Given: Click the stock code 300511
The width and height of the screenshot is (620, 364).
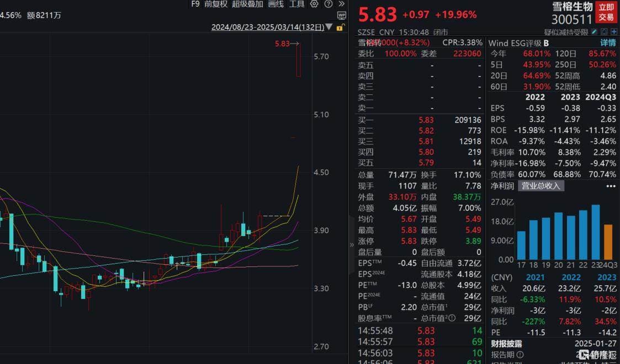Looking at the screenshot, I should 572,19.
